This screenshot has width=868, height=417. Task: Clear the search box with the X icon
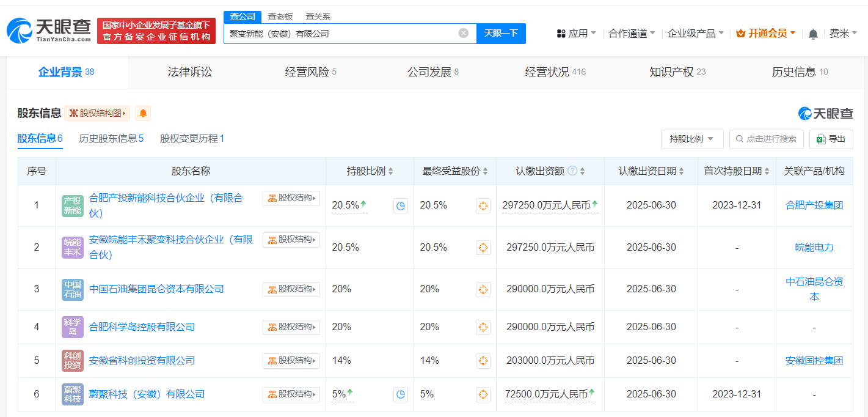(463, 34)
